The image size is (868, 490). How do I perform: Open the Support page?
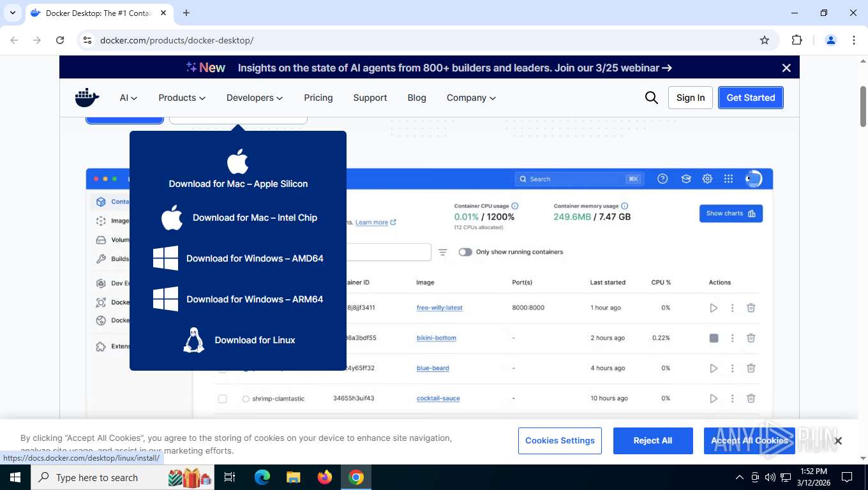click(370, 98)
